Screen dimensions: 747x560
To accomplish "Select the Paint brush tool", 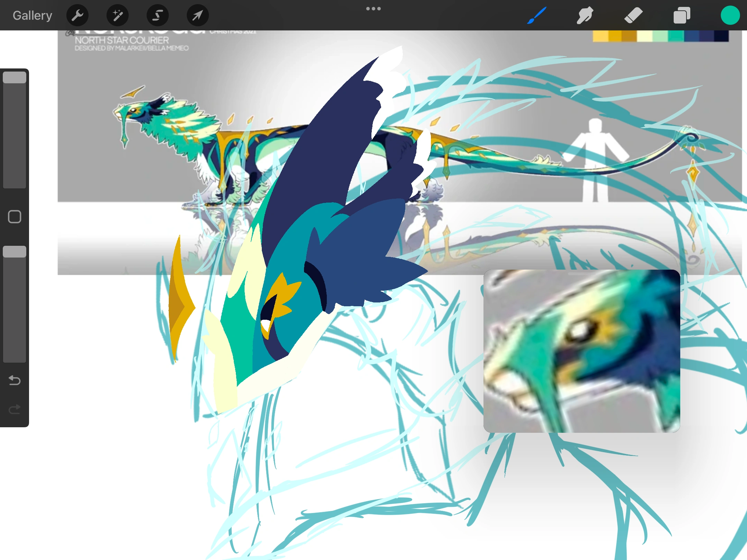I will point(537,16).
